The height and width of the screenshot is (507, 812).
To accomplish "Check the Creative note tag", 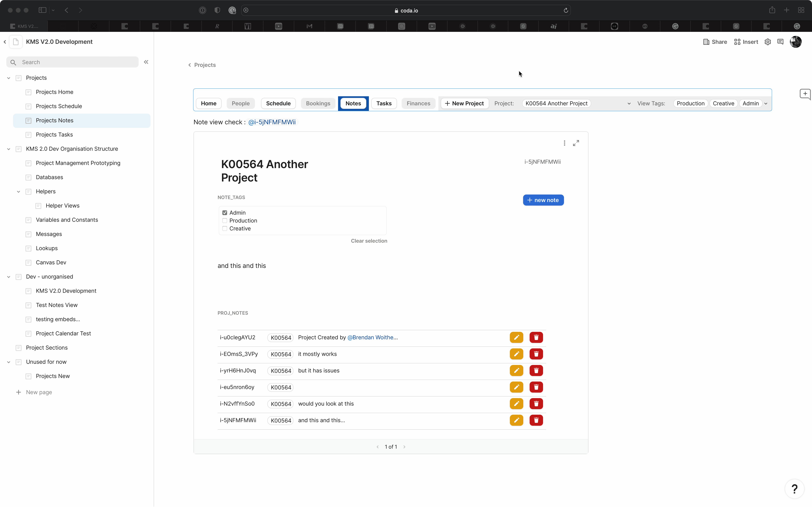I will click(x=225, y=229).
